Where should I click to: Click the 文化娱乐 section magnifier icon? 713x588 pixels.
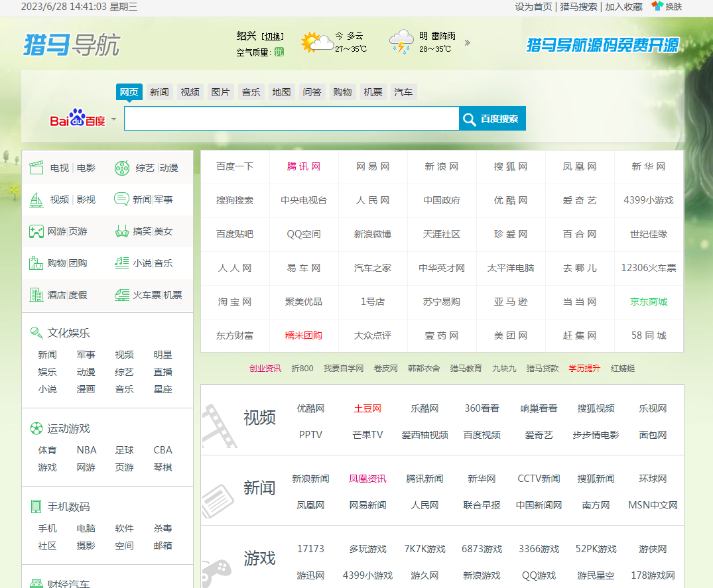tap(36, 333)
